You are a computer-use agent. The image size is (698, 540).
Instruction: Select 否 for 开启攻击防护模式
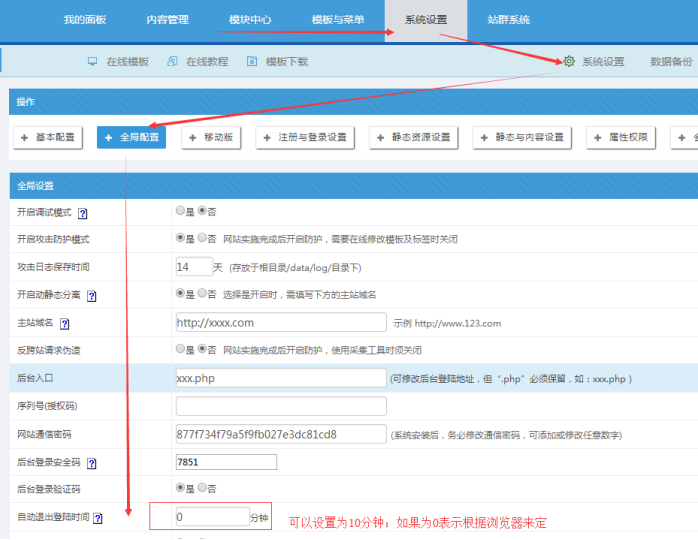click(x=201, y=239)
